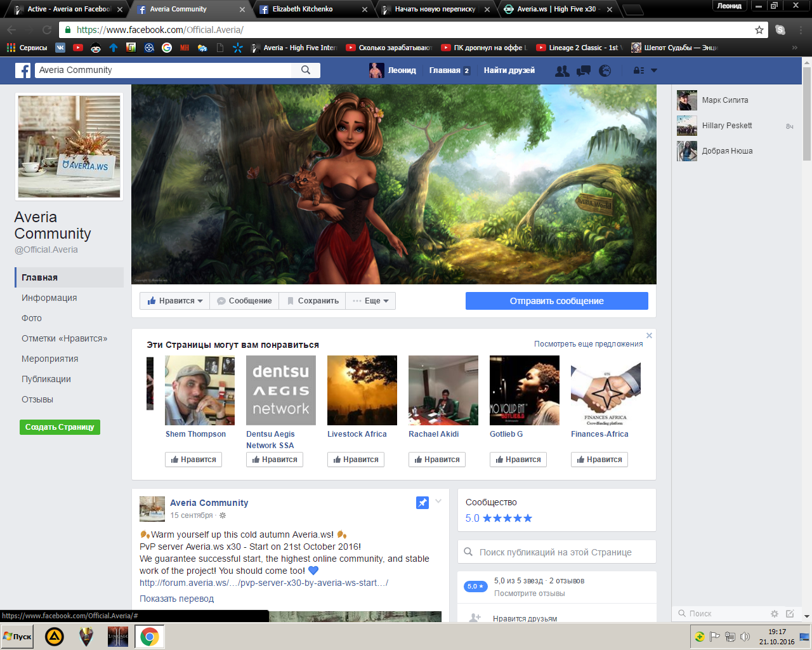Expand the Еще dropdown
Screen dimensions: 812x650
[370, 301]
